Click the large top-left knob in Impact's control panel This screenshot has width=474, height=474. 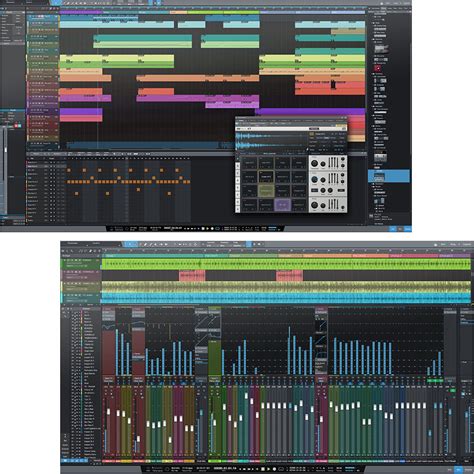(x=314, y=164)
